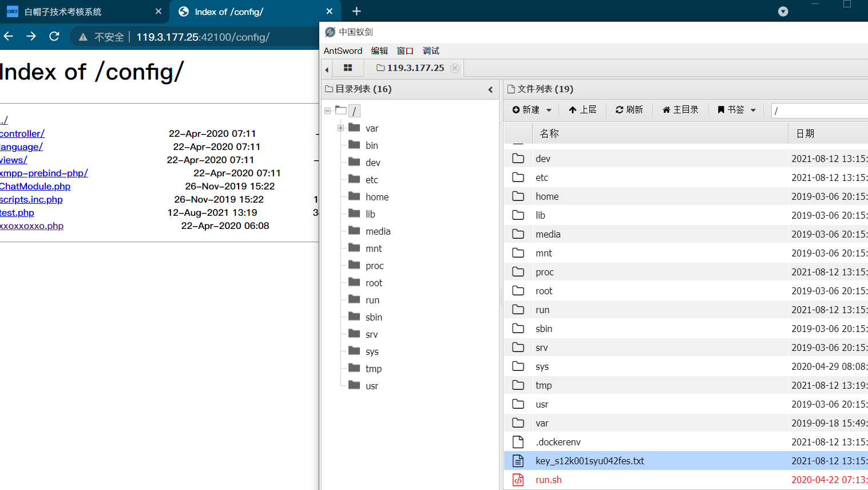Close the 119.3.177.25 tab
This screenshot has height=490, width=868.
coord(455,68)
